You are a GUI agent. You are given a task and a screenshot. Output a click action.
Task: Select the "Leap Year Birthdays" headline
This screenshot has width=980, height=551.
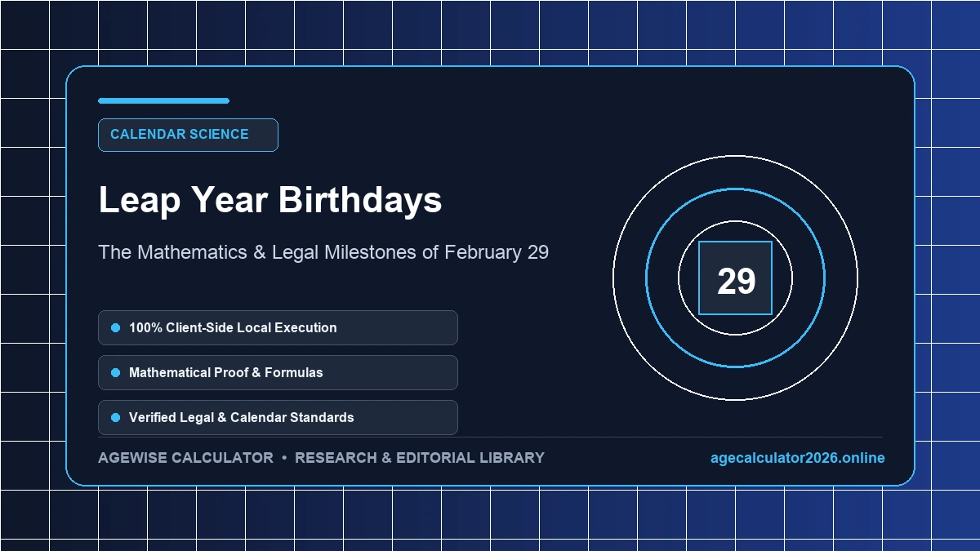pyautogui.click(x=270, y=200)
